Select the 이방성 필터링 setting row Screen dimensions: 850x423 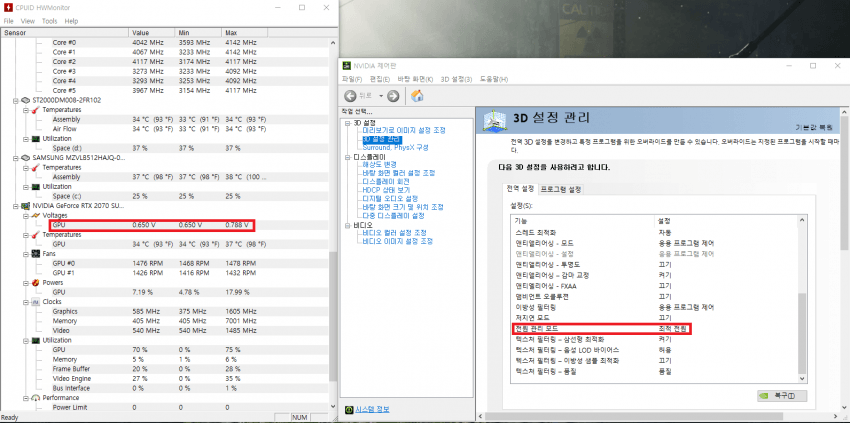click(655, 307)
